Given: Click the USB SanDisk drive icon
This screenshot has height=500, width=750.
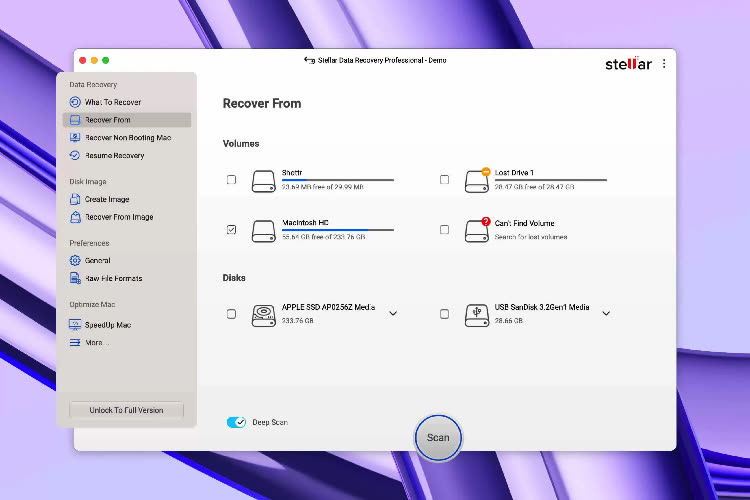Looking at the screenshot, I should [477, 316].
